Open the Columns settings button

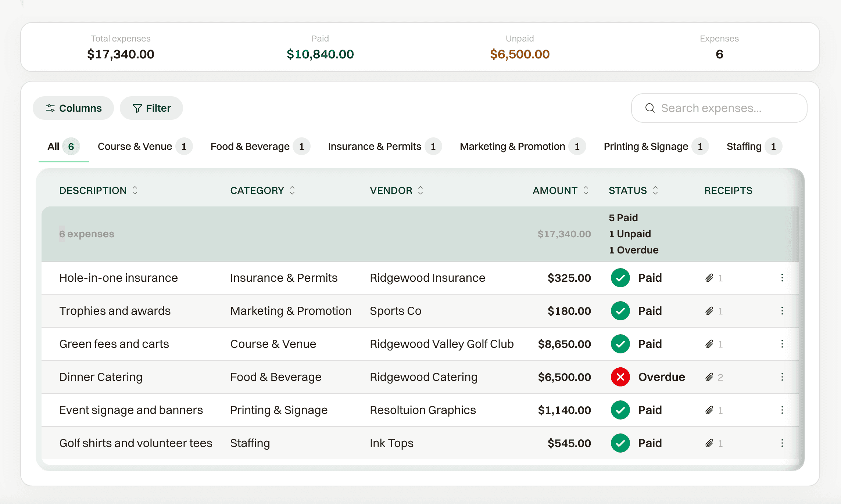pyautogui.click(x=73, y=108)
